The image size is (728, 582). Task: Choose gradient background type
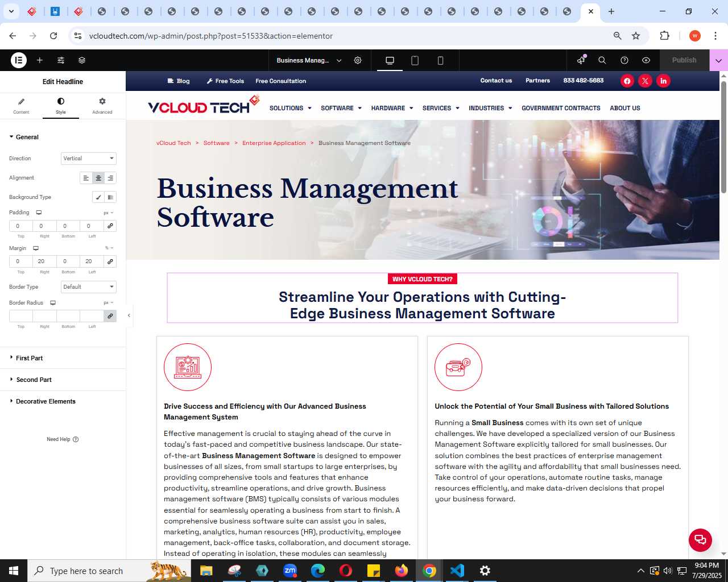(x=110, y=197)
